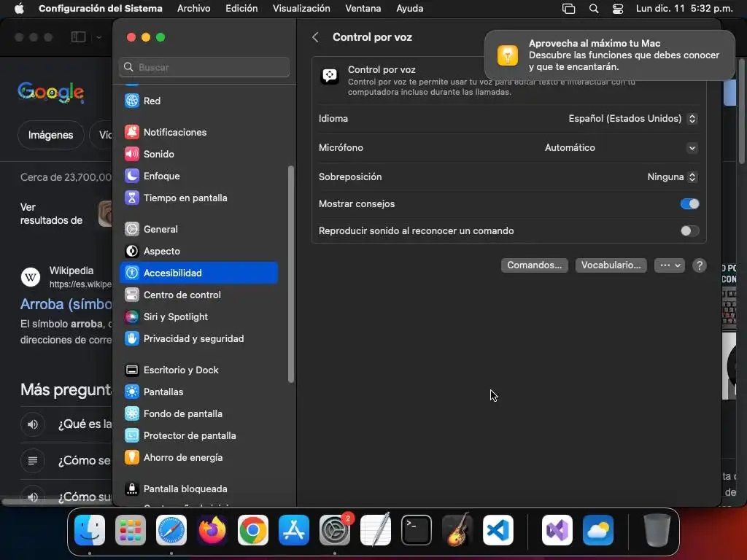
Task: Click the help question mark button
Action: click(700, 265)
